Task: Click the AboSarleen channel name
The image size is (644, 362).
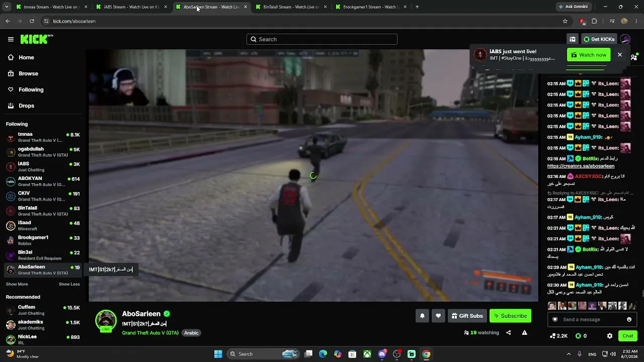Action: click(141, 314)
